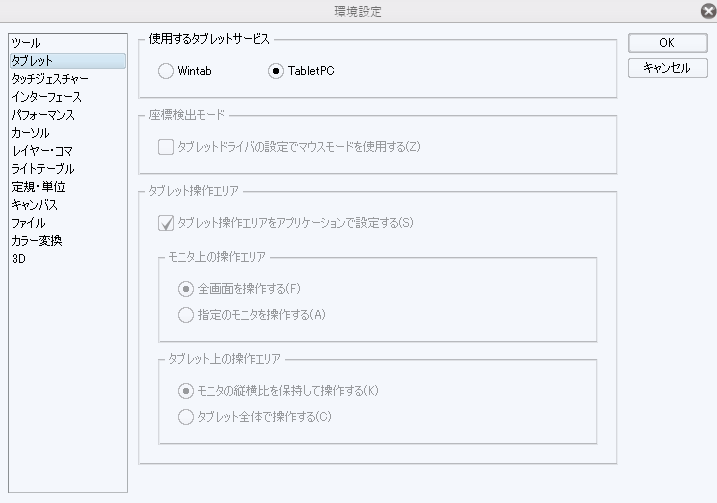
Task: Click the キャンセル button
Action: coord(667,68)
